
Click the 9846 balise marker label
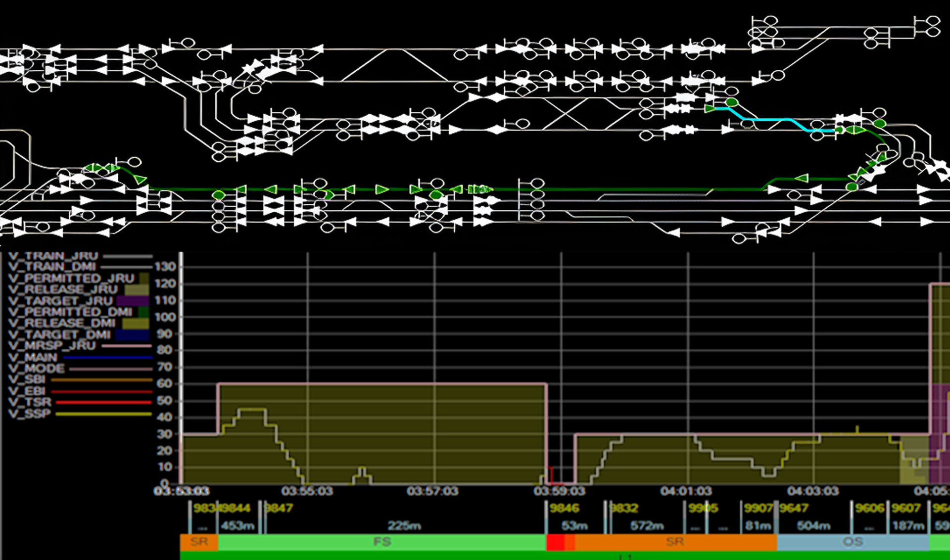pos(565,508)
